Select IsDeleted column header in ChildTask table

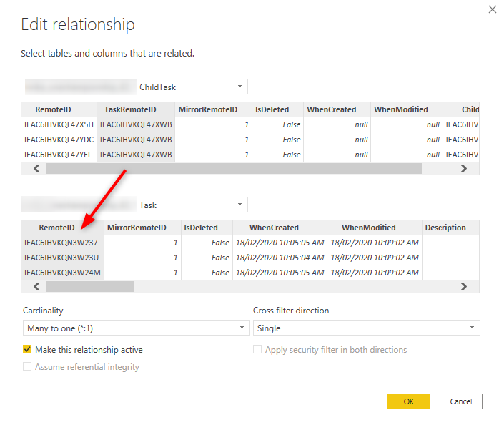pyautogui.click(x=277, y=109)
